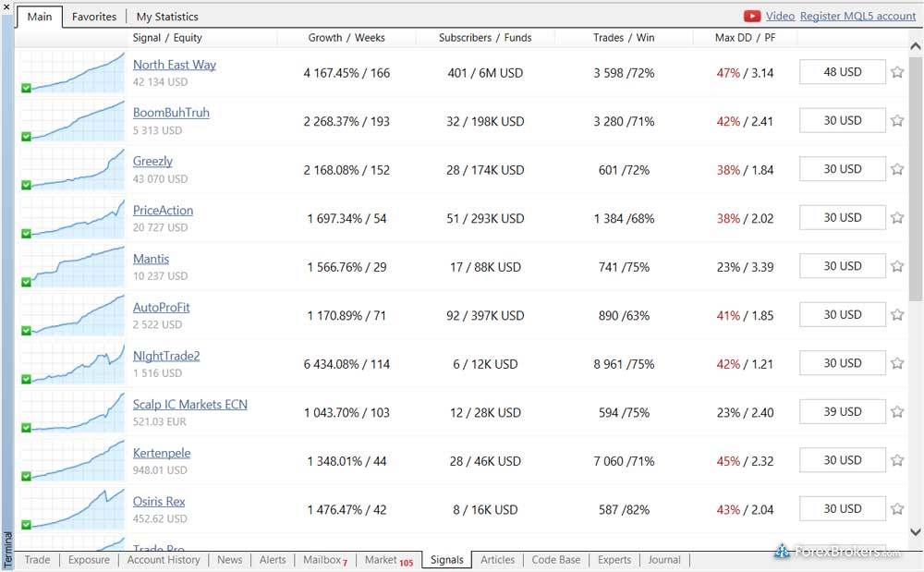The width and height of the screenshot is (924, 572).
Task: Click the green checkmark on North East Way
Action: pyautogui.click(x=26, y=88)
